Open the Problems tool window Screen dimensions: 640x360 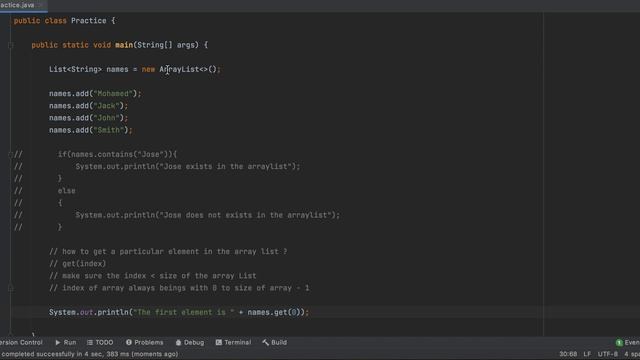144,342
